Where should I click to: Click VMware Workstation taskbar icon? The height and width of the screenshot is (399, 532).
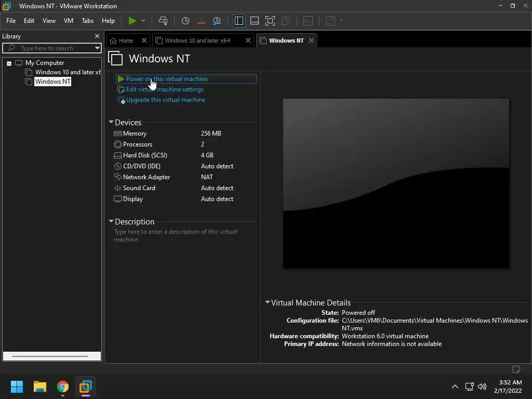86,387
